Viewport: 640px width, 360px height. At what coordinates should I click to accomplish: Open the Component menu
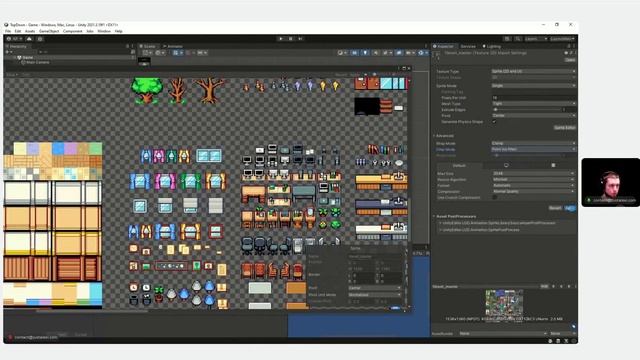73,31
